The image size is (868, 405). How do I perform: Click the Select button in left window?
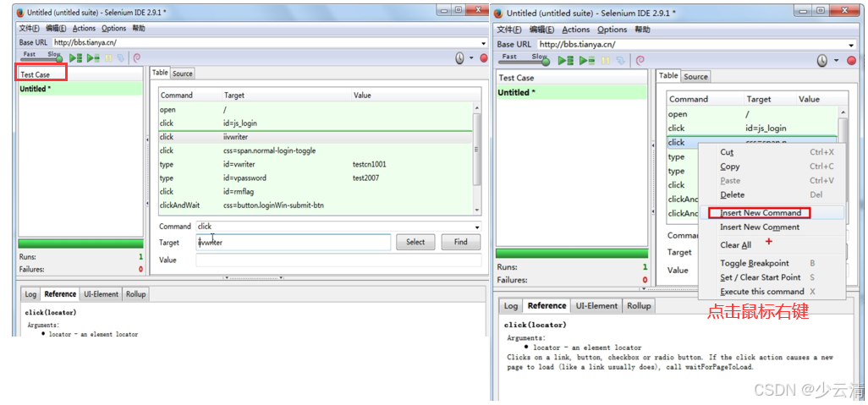(x=415, y=242)
